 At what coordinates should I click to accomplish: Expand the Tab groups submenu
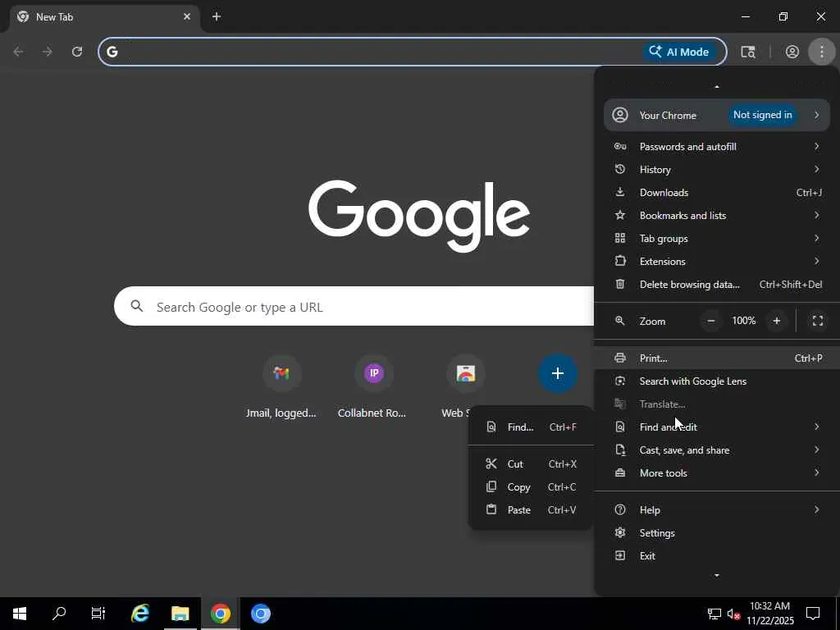tap(717, 239)
